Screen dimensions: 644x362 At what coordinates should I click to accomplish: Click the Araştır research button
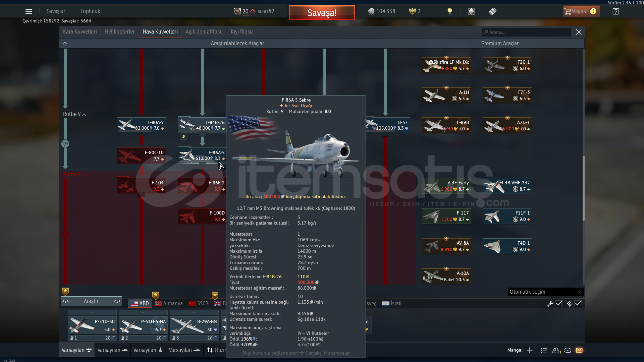91,301
